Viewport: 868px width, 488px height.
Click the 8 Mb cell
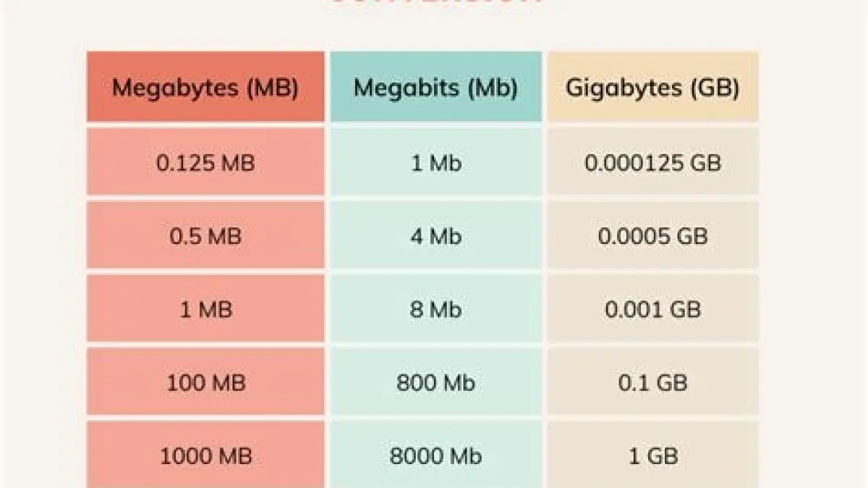coord(435,310)
